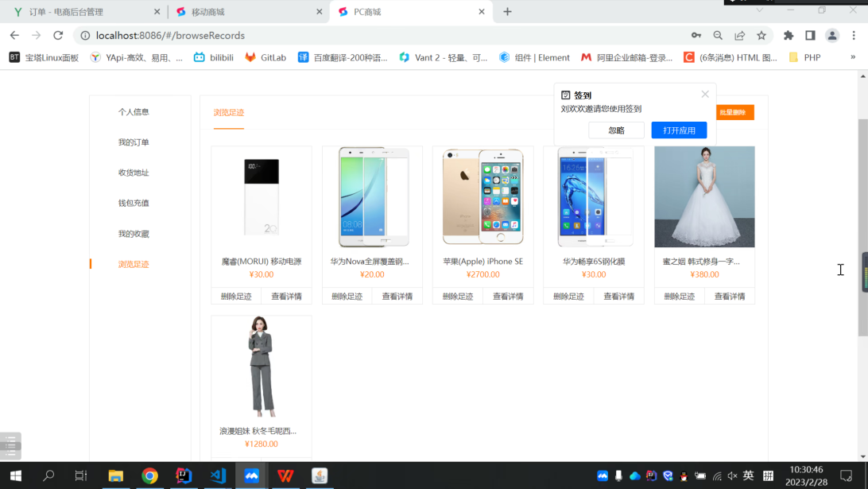Click the 浏览足迹 tab heading
Screen dimensions: 868x489
[x=229, y=112]
